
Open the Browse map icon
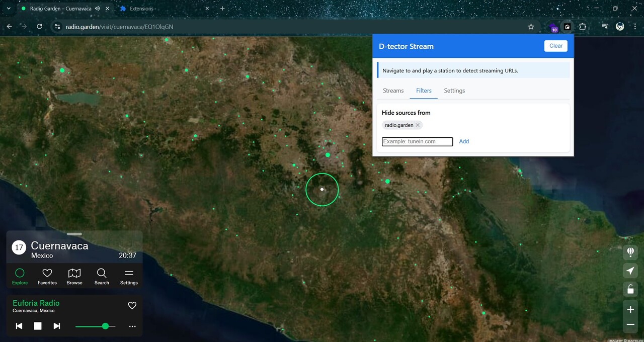tap(74, 276)
